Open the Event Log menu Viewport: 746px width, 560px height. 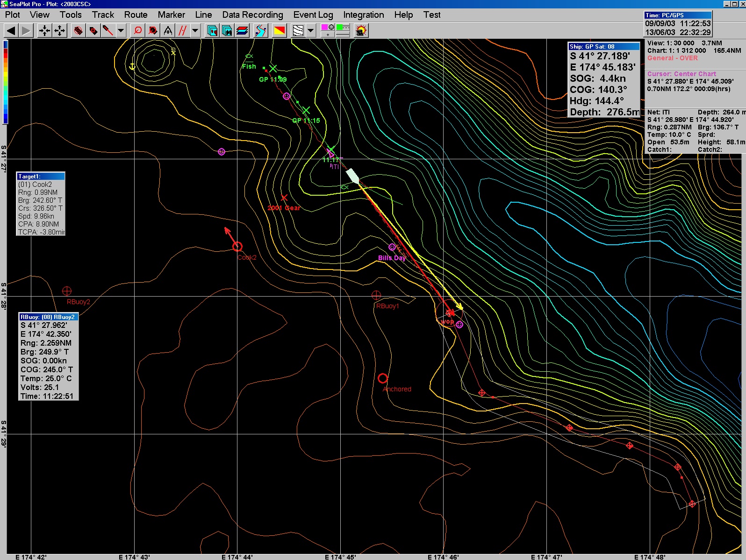(x=313, y=15)
